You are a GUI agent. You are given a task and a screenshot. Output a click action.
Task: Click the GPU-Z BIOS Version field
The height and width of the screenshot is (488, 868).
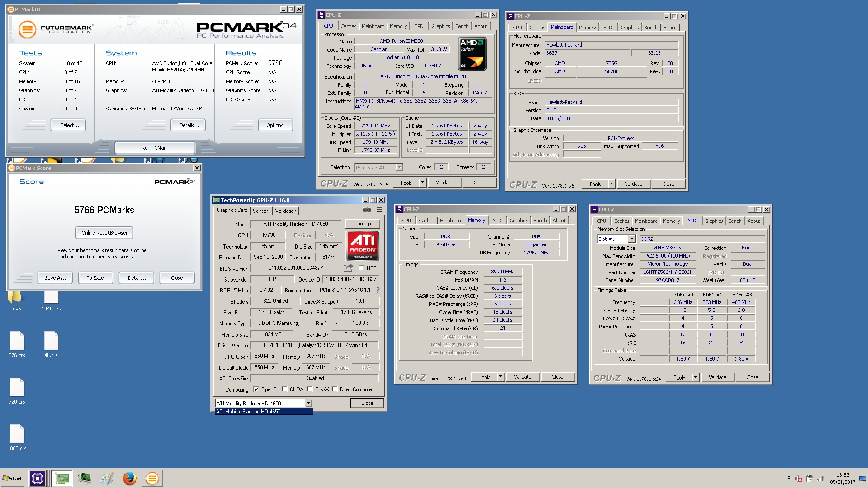(296, 268)
